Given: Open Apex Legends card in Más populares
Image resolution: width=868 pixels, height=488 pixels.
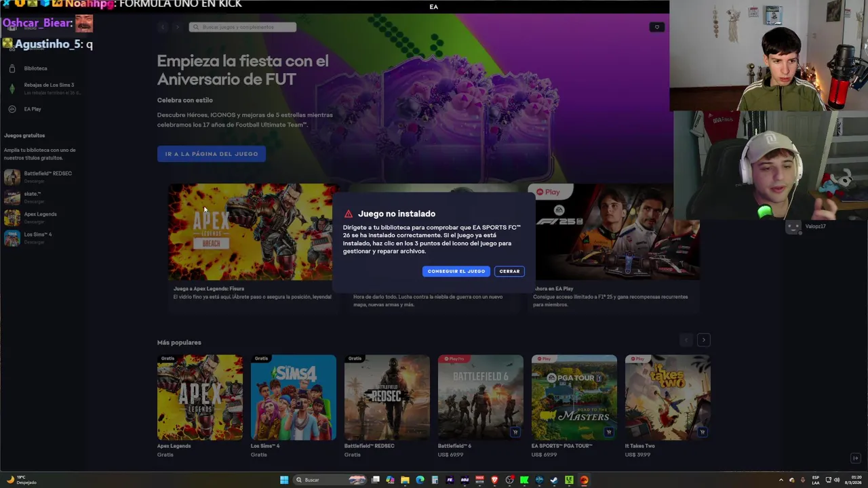Looking at the screenshot, I should click(x=200, y=397).
